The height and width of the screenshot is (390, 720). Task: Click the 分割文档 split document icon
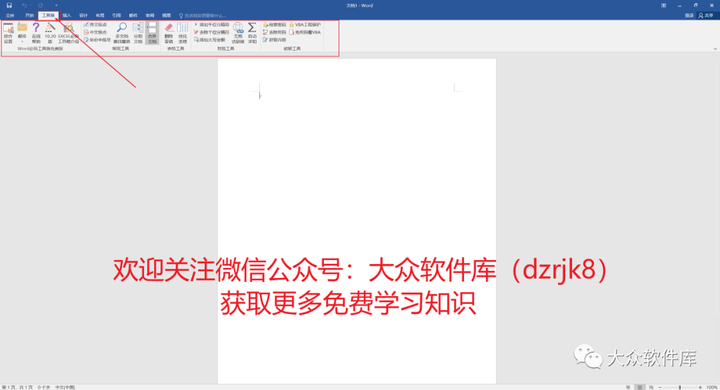pyautogui.click(x=138, y=34)
